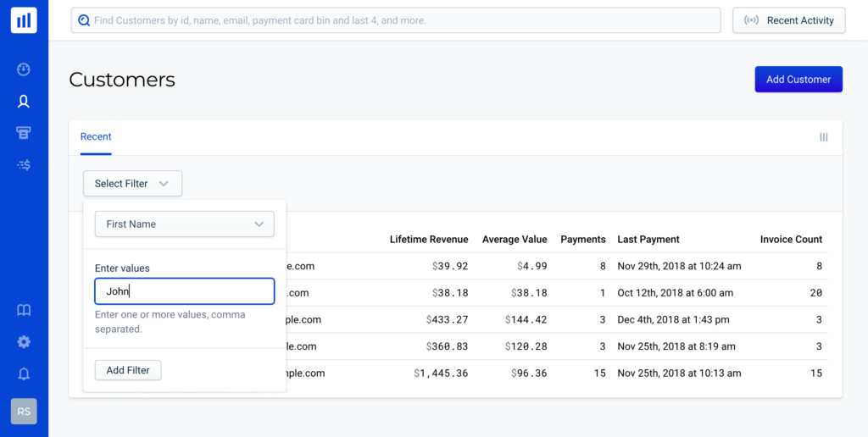The width and height of the screenshot is (868, 437).
Task: Open the dashboard gauge icon in sidebar
Action: [x=24, y=69]
